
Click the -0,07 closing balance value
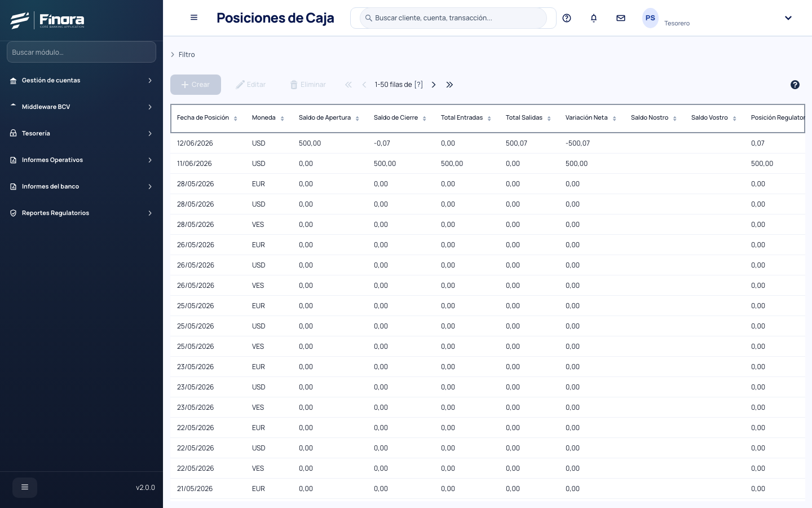click(x=382, y=143)
